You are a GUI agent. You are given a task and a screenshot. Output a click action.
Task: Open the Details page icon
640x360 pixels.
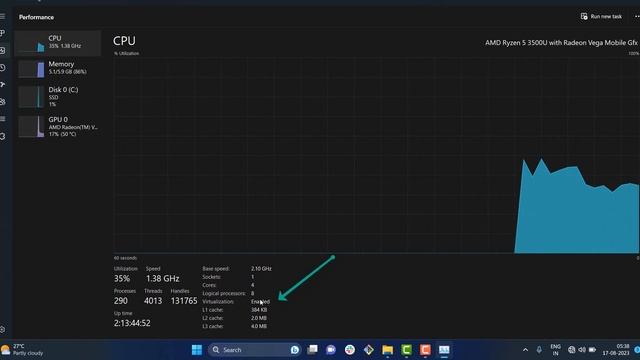(2, 119)
